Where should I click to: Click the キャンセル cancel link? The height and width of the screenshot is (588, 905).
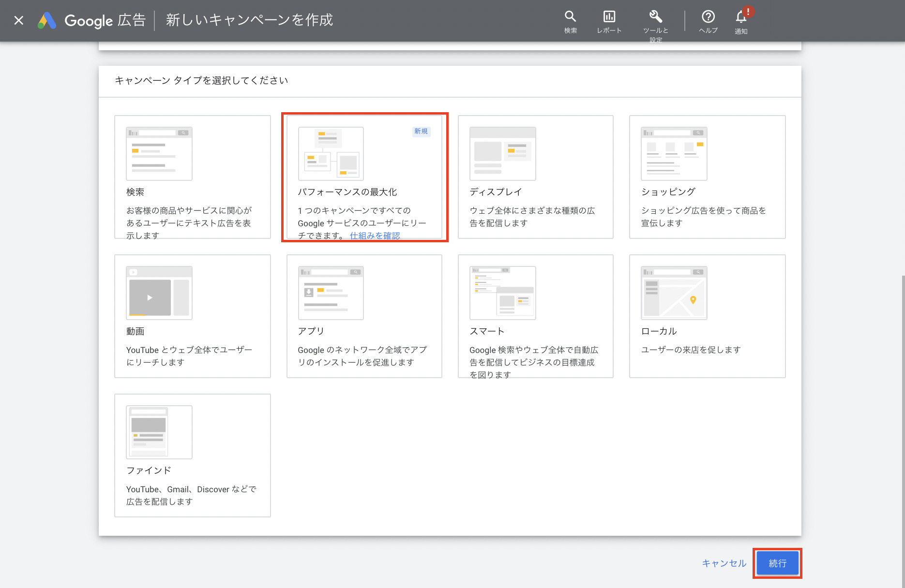pos(724,563)
